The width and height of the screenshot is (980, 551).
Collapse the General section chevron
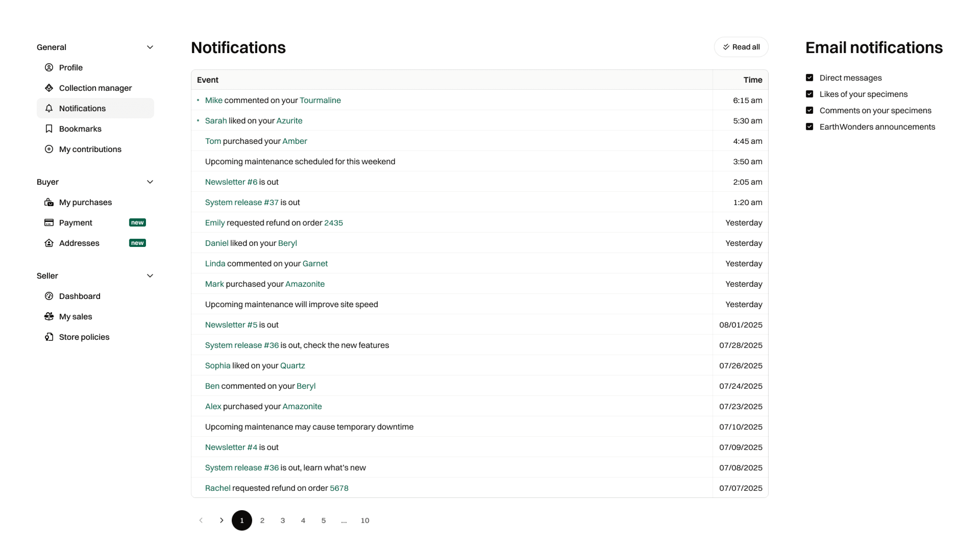tap(150, 47)
